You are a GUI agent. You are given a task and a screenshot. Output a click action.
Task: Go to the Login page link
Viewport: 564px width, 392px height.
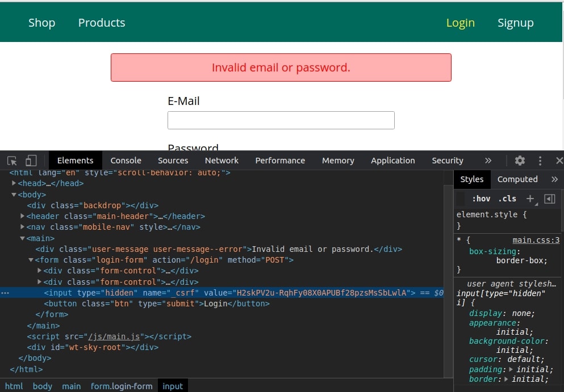click(461, 23)
